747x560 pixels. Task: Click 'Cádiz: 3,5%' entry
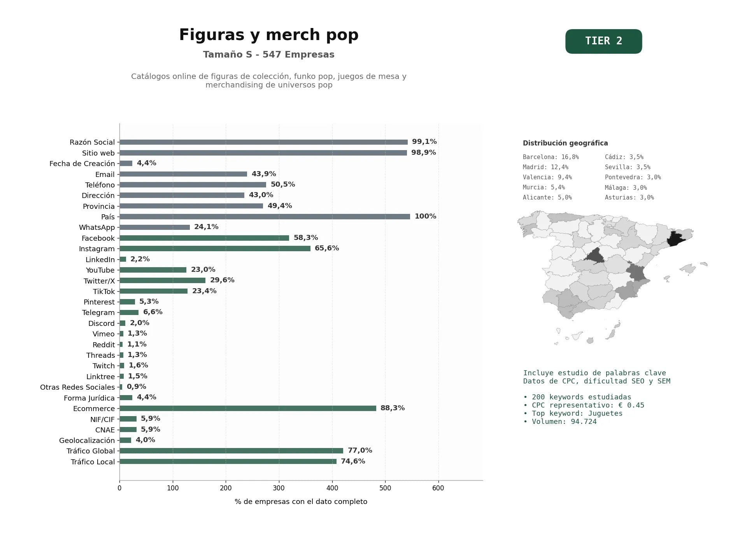tap(624, 157)
